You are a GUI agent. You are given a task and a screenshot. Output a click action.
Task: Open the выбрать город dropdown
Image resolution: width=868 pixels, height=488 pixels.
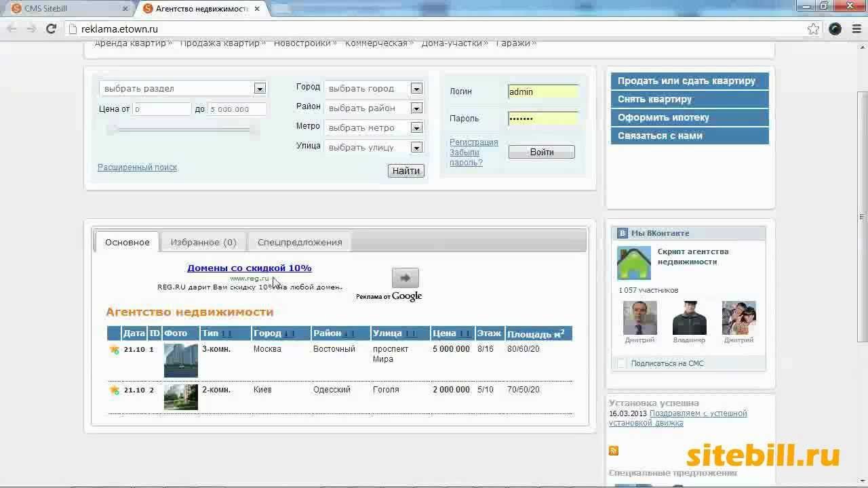[x=374, y=88]
